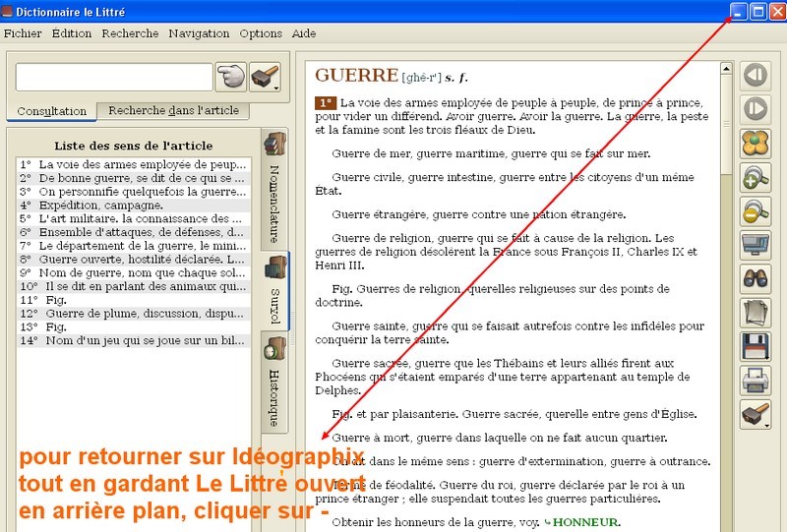787x532 pixels.
Task: Select sense 5° L'art militaire
Action: [x=134, y=219]
